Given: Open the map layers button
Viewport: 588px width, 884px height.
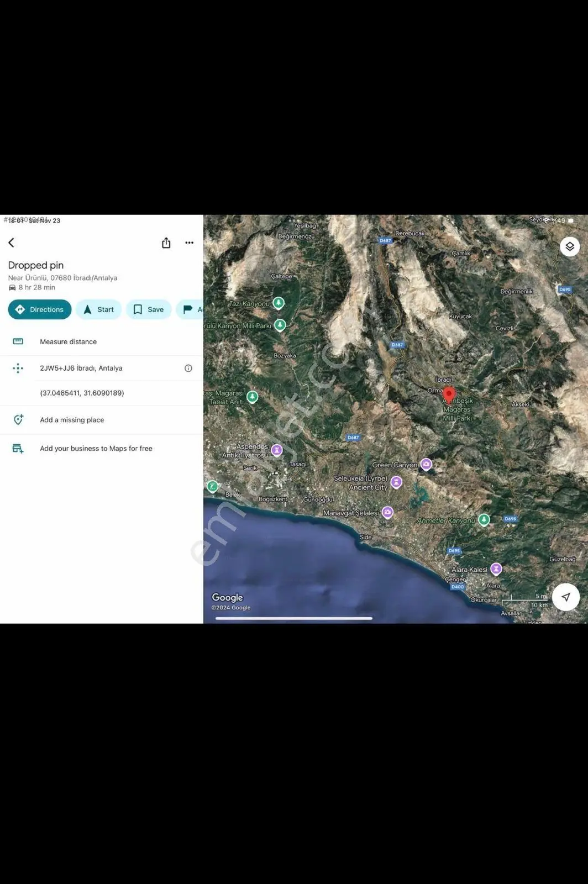Looking at the screenshot, I should [570, 246].
